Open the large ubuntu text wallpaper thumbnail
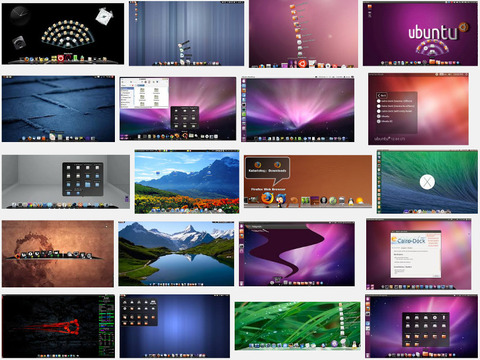 [x=420, y=34]
